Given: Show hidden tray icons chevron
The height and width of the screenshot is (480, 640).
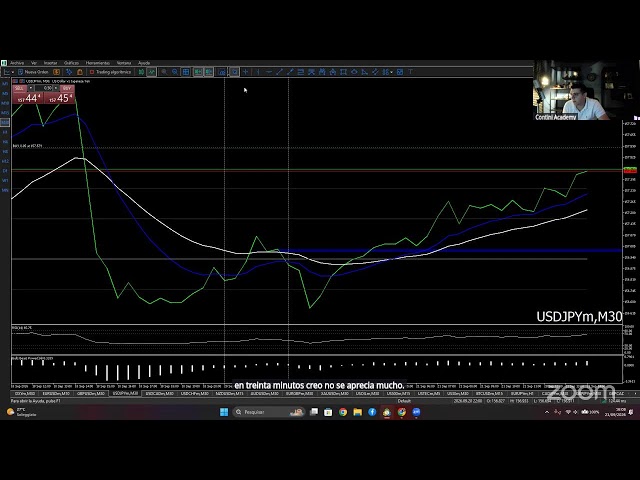Looking at the screenshot, I should [547, 412].
